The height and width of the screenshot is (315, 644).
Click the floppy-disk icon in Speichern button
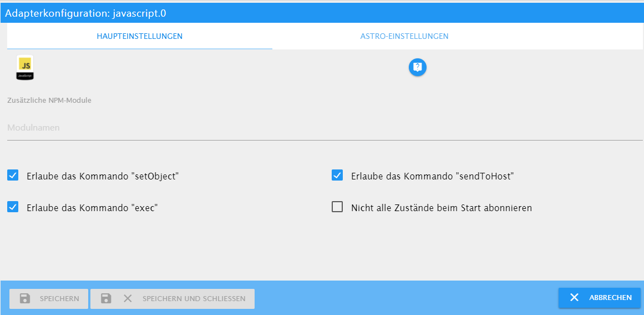(x=25, y=298)
